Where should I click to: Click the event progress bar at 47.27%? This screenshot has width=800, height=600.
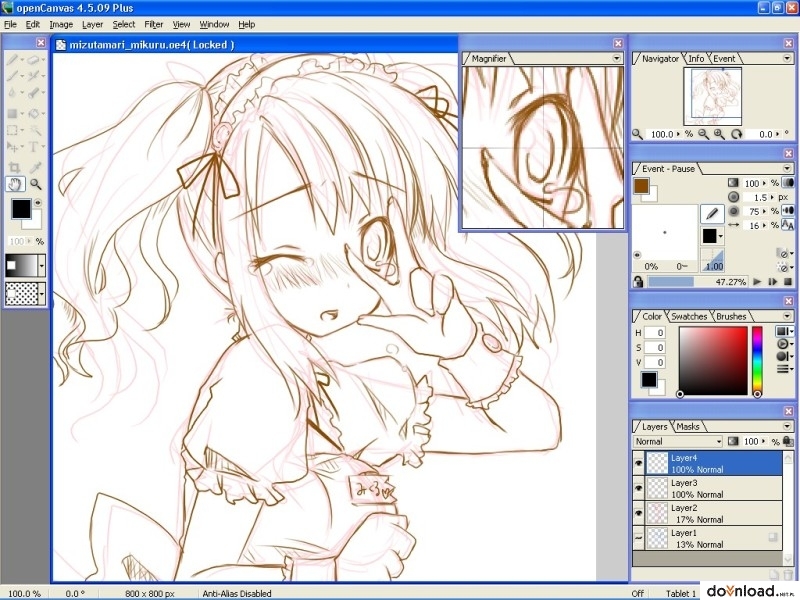(698, 282)
